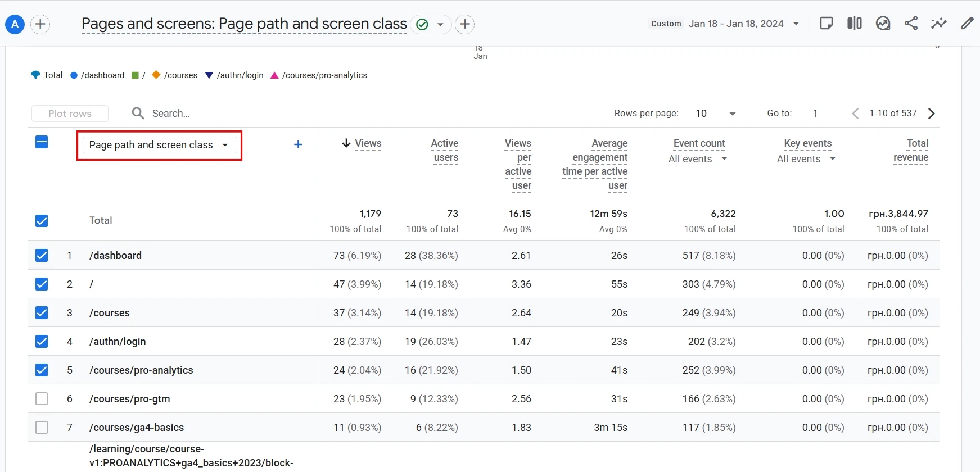980x472 pixels.
Task: Share this report using the share icon
Action: click(x=911, y=24)
